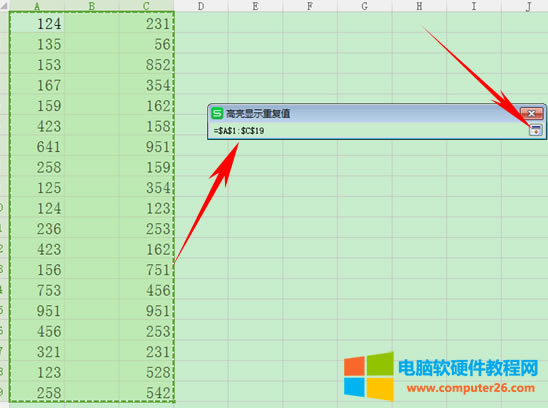Click the Windows logo in watermark
This screenshot has height=408, width=548.
(x=369, y=376)
